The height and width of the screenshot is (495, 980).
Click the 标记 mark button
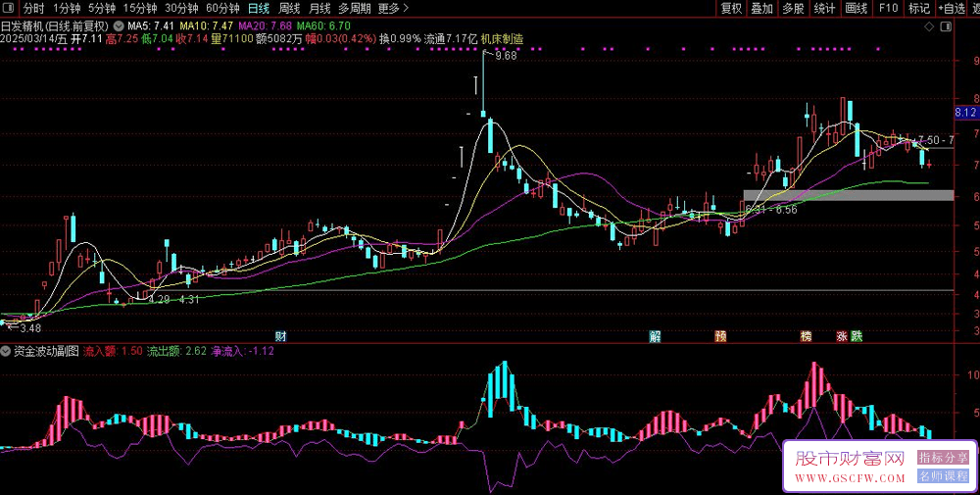(919, 8)
